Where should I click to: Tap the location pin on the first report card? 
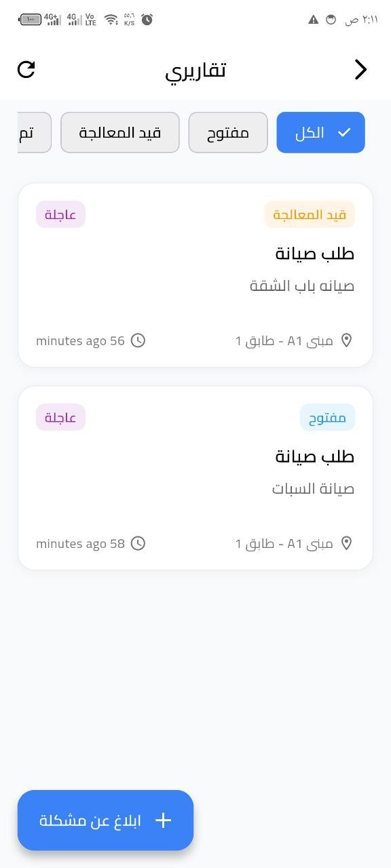tap(348, 340)
